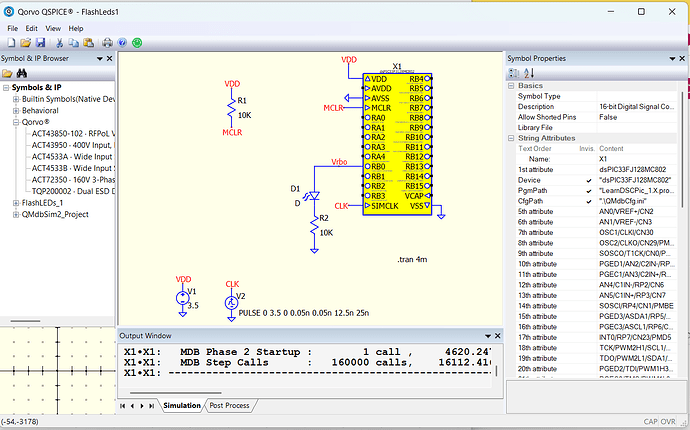Collapse the Symbols & IP root node
This screenshot has height=430, width=690.
point(6,88)
